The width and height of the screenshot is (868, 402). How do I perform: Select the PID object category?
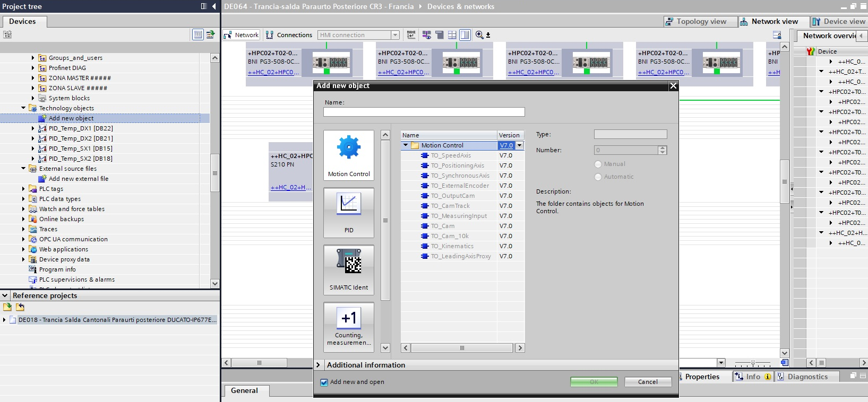coord(349,212)
